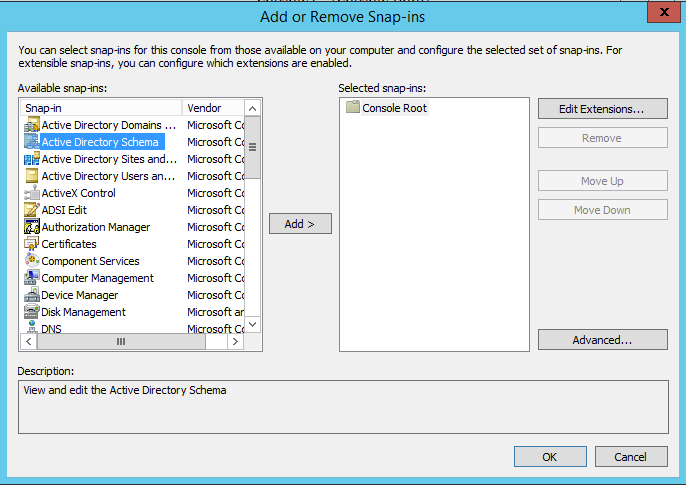The image size is (686, 485).
Task: Click the ActiveX Control icon
Action: click(x=32, y=193)
